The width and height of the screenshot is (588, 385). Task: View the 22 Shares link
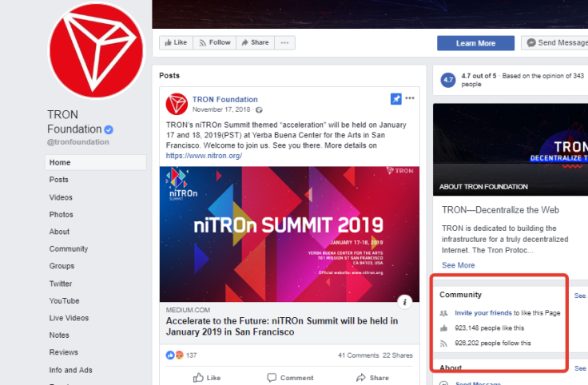tap(398, 355)
